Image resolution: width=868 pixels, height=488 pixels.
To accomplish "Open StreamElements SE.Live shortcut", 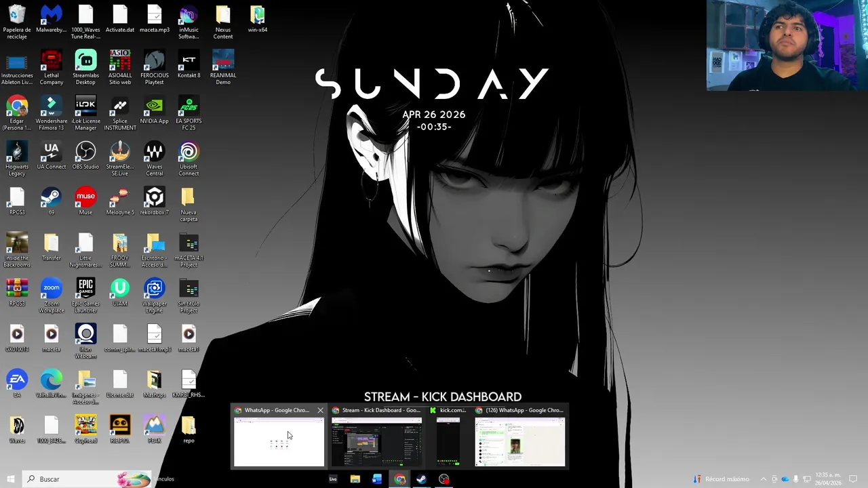I will [120, 158].
